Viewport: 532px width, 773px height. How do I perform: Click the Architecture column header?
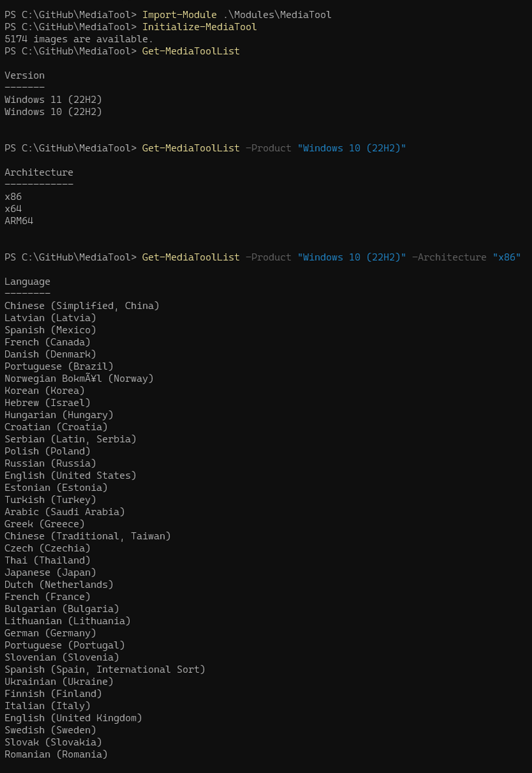(x=39, y=172)
